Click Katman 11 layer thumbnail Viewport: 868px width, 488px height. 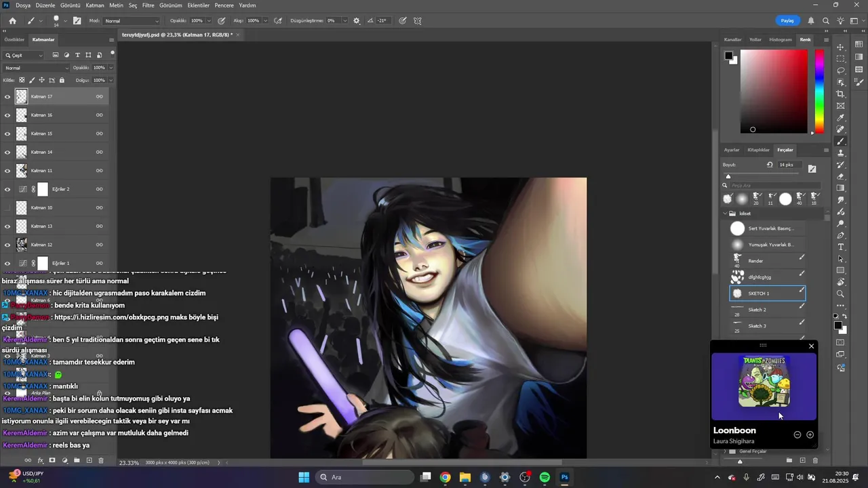22,171
